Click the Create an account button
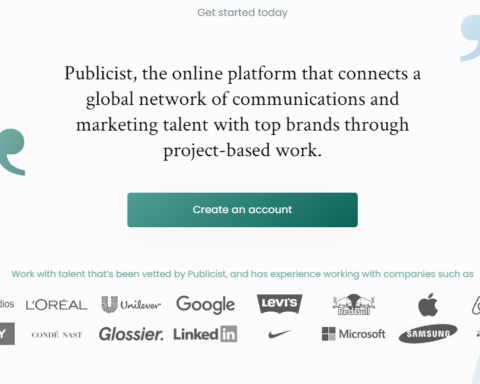 tap(242, 210)
